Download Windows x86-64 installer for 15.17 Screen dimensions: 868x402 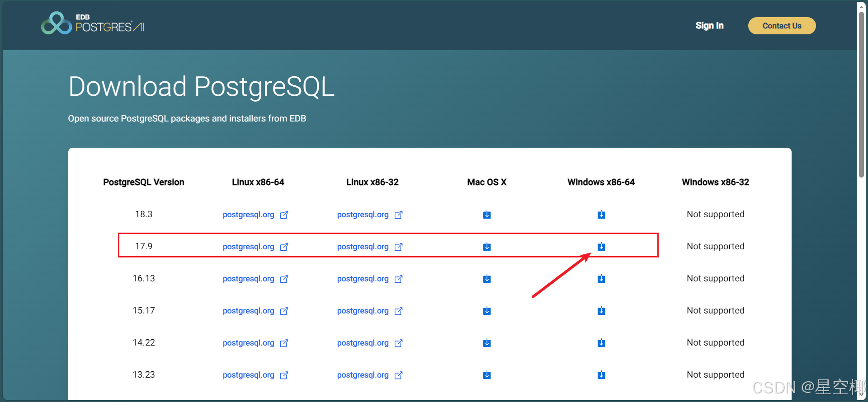pos(601,311)
